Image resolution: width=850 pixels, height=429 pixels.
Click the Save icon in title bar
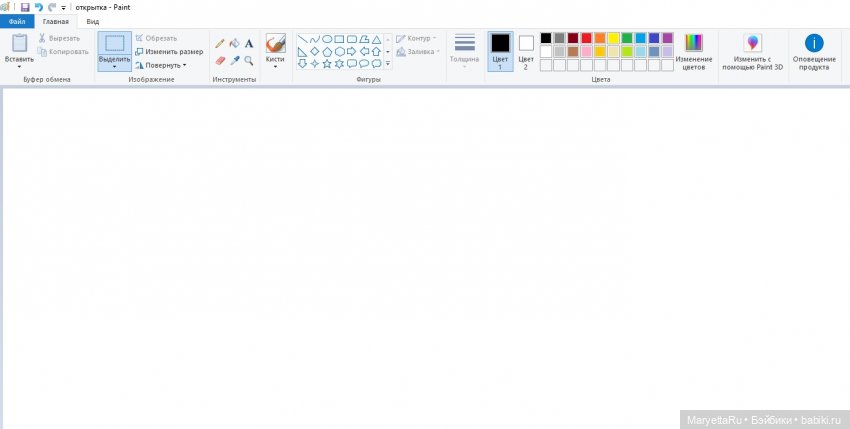pyautogui.click(x=25, y=7)
